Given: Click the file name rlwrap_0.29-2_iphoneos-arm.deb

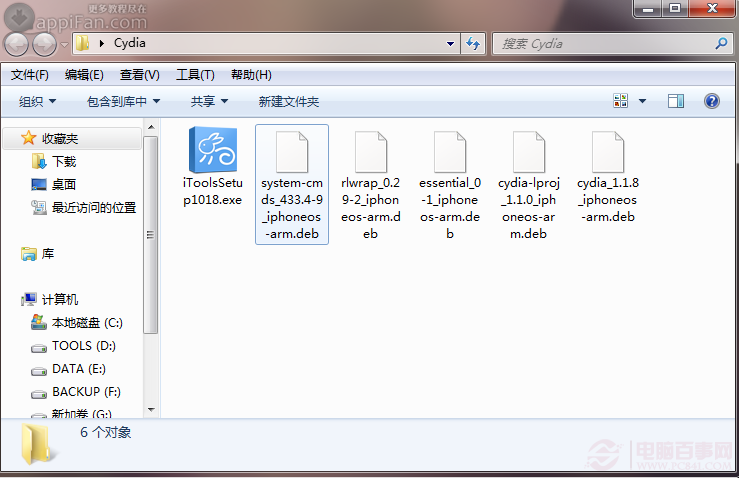Looking at the screenshot, I should pos(371,208).
